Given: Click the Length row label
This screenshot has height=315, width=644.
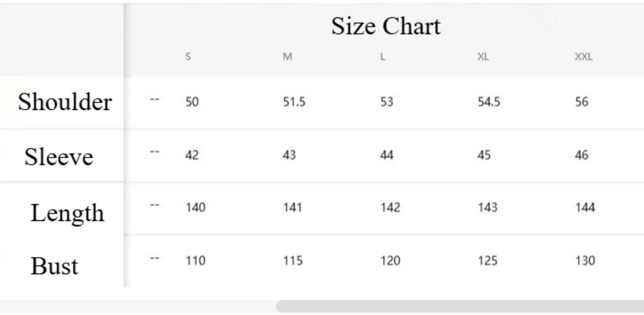Looking at the screenshot, I should click(67, 213).
